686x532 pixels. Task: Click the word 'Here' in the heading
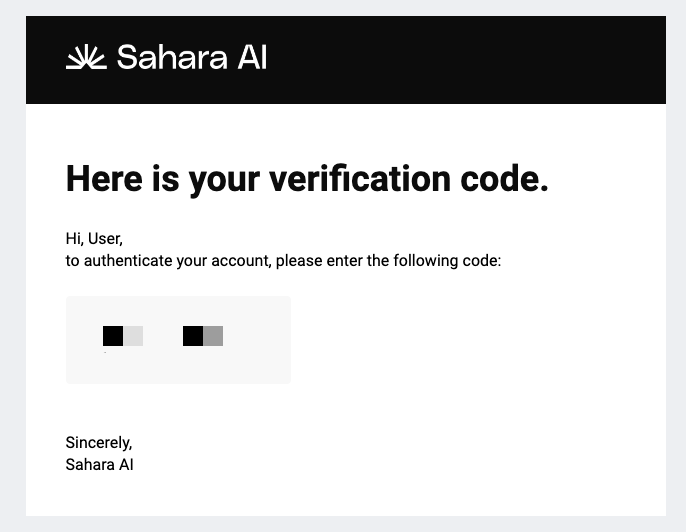point(104,179)
